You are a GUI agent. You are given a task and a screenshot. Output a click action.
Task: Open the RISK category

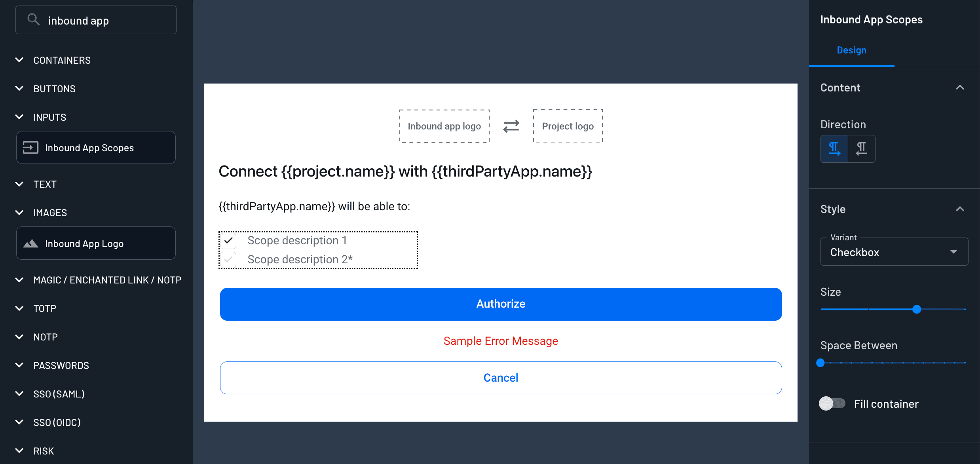(19, 451)
